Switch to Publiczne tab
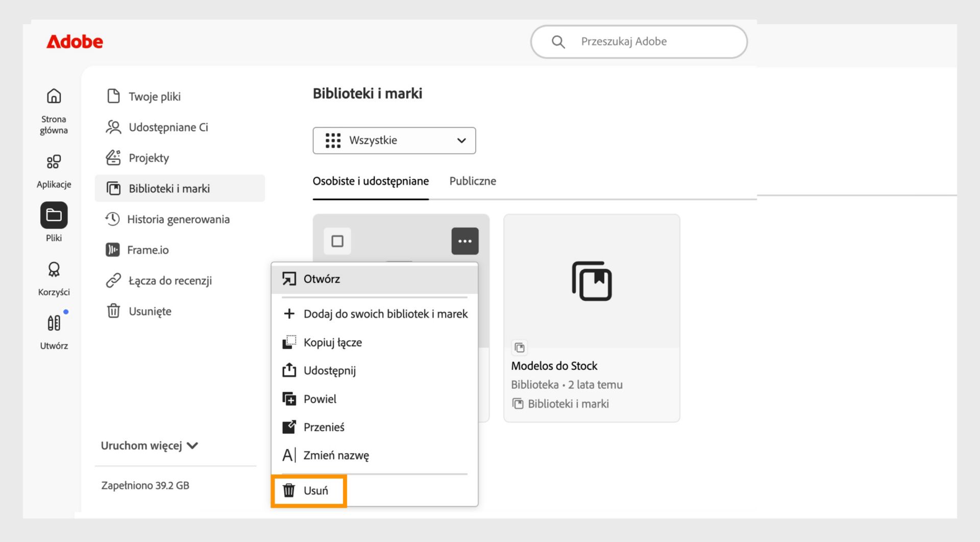This screenshot has height=542, width=980. coord(473,181)
